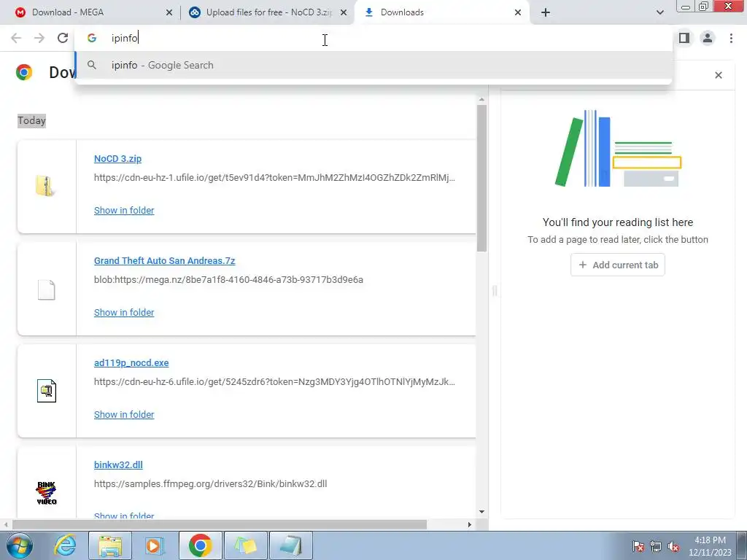This screenshot has width=747, height=560.
Task: Click the downloads list vertical scrollbar thumb
Action: [x=481, y=178]
